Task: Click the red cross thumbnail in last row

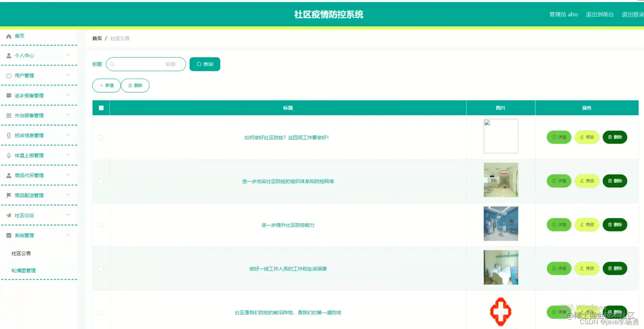Action: (501, 312)
